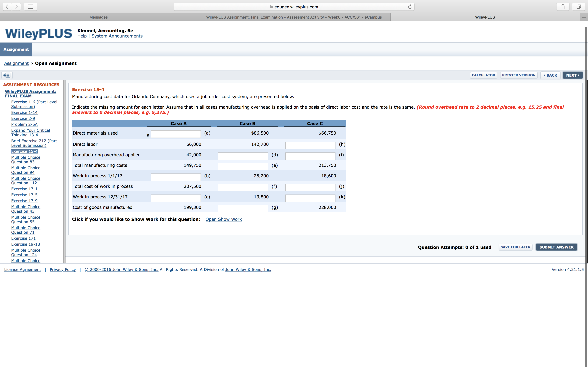
Task: Click input field (a) Direct materials used
Action: click(176, 134)
